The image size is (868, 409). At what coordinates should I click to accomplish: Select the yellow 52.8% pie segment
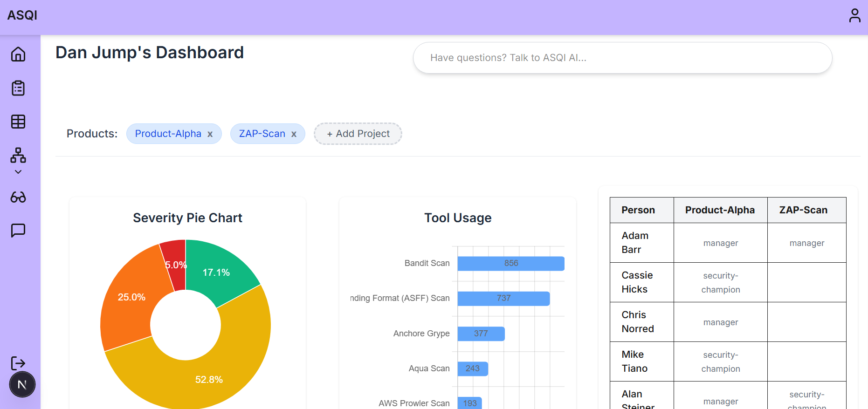point(210,373)
